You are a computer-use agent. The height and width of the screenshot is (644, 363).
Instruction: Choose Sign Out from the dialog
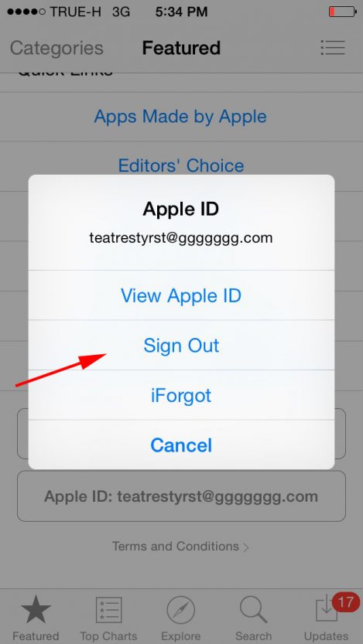point(181,346)
